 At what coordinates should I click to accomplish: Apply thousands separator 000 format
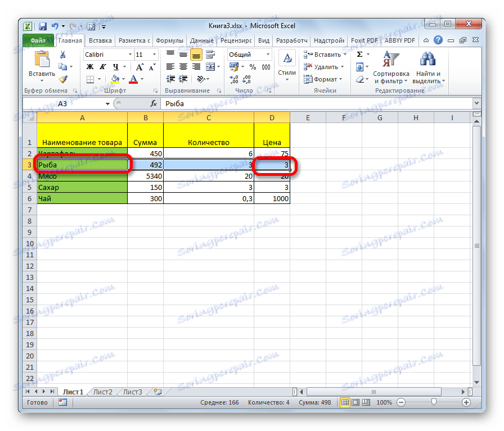click(x=266, y=67)
